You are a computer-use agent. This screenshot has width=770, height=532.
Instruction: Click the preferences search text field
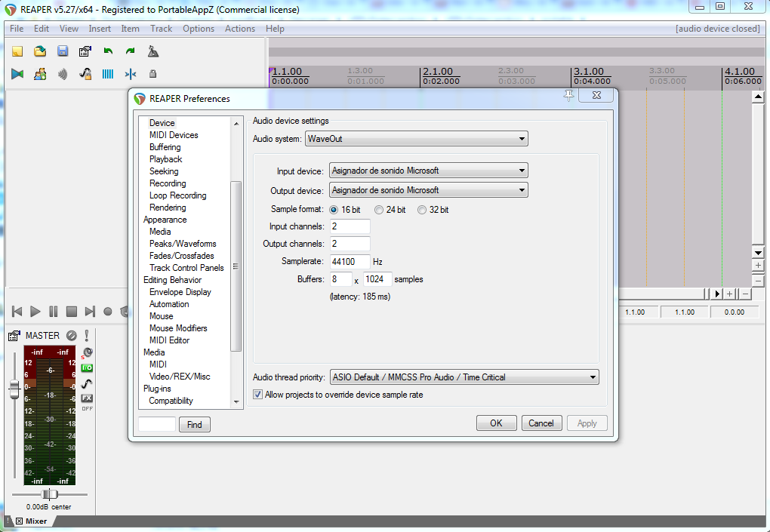coord(157,424)
